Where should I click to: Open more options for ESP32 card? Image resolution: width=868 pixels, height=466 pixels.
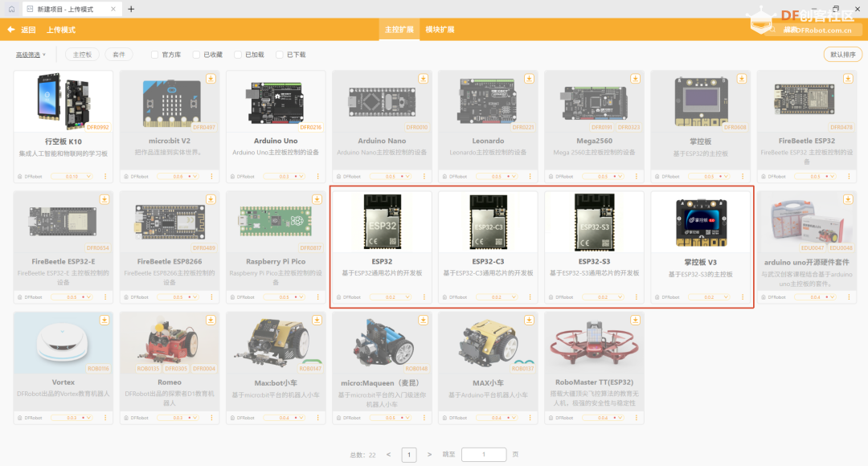pos(424,297)
